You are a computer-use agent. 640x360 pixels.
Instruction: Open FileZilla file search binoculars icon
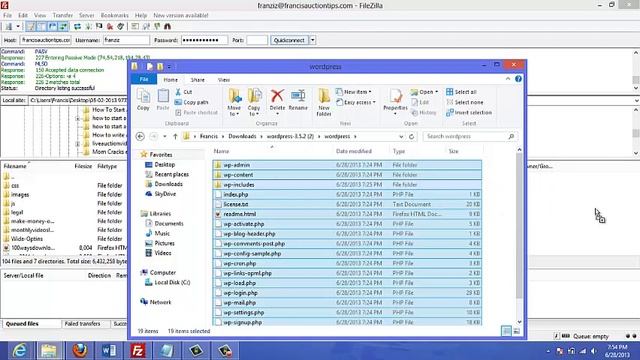(167, 27)
